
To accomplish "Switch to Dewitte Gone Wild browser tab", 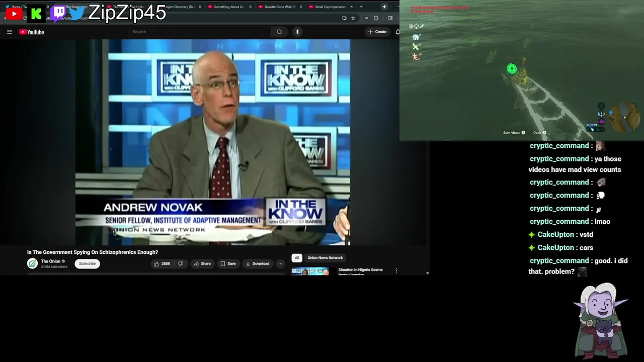I will click(280, 7).
